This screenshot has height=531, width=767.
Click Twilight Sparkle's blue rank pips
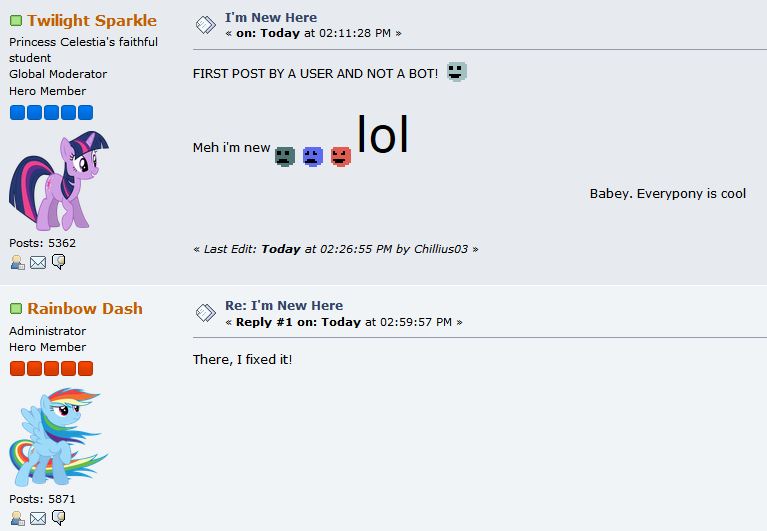51,112
